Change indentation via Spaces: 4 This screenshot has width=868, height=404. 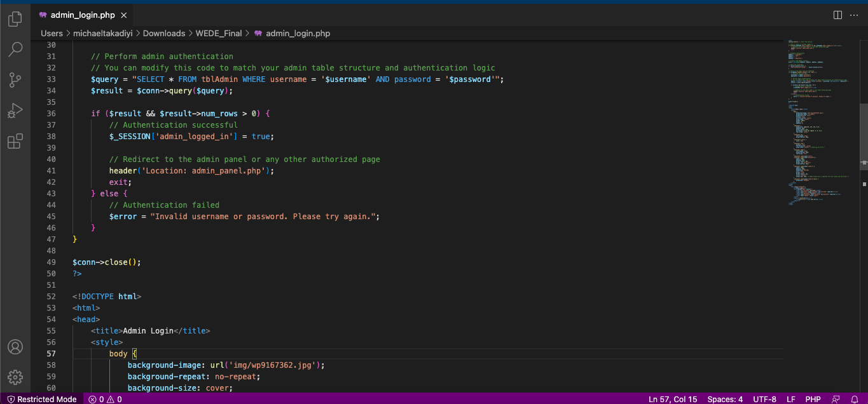[725, 399]
